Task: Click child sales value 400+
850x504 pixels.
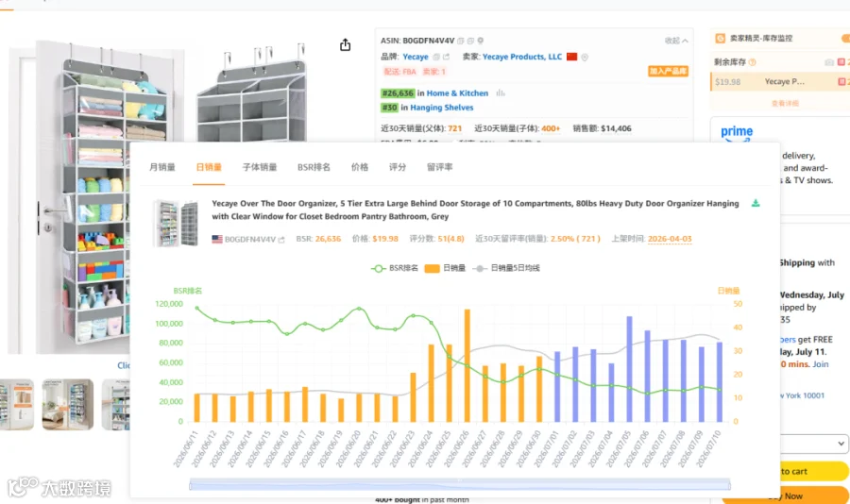Action: pyautogui.click(x=551, y=128)
